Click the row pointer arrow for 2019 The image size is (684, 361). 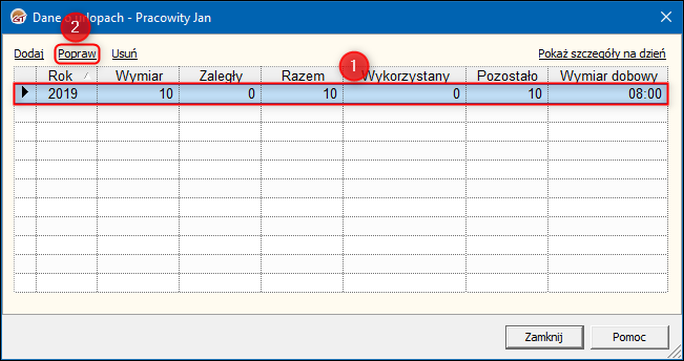[x=25, y=92]
